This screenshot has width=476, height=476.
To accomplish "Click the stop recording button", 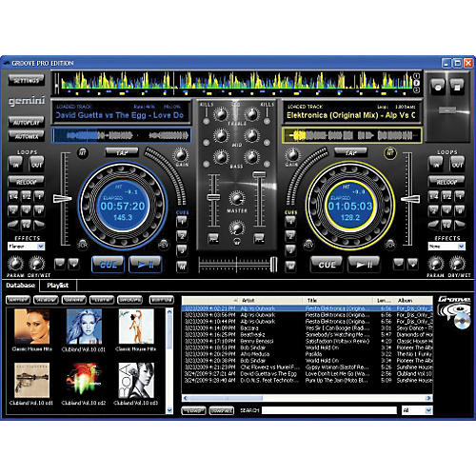I will [x=456, y=87].
